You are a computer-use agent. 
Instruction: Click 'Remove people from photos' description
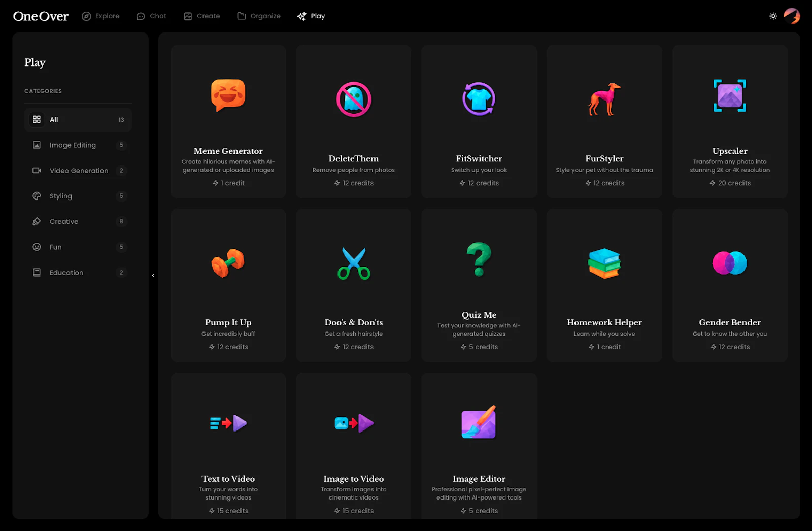click(354, 170)
